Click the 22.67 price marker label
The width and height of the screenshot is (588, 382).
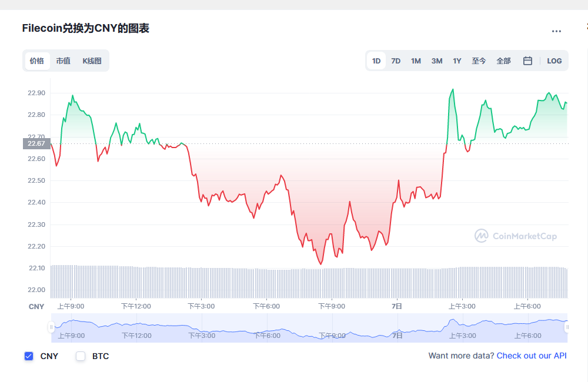click(x=36, y=143)
